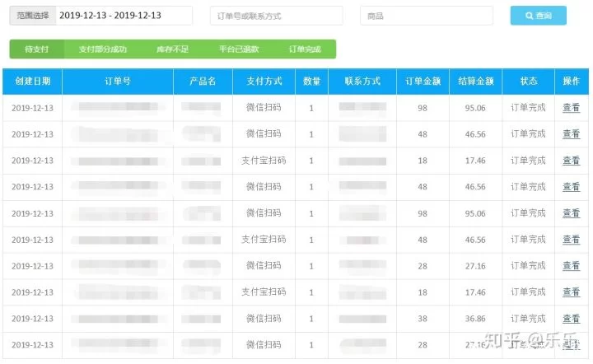Image resolution: width=593 pixels, height=364 pixels.
Task: Click the 创建日期 column header
Action: [31, 82]
